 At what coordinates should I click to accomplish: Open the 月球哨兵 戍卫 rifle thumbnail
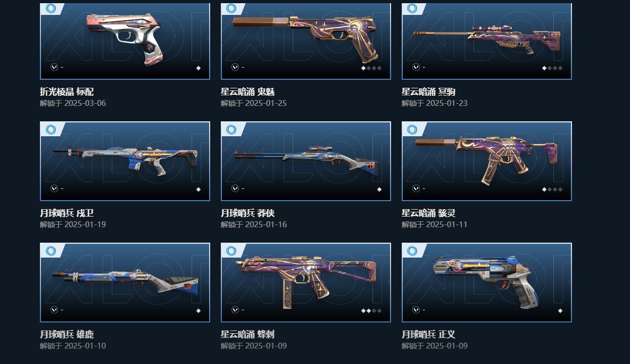click(x=125, y=161)
